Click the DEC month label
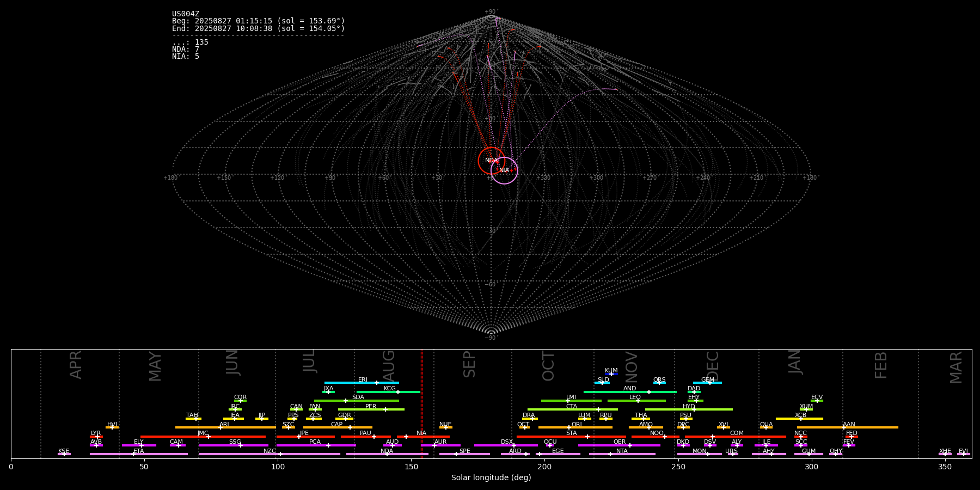 click(713, 365)
